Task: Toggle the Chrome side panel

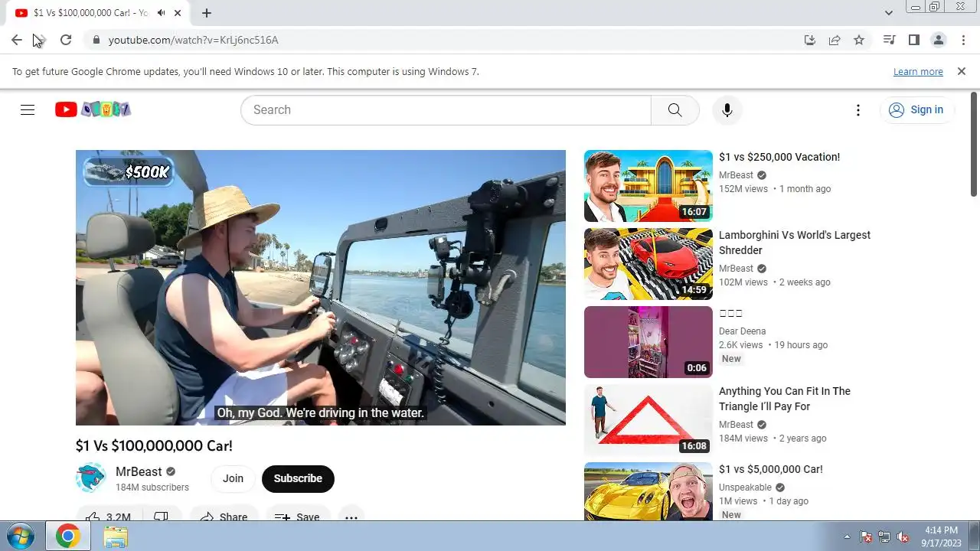Action: 913,40
